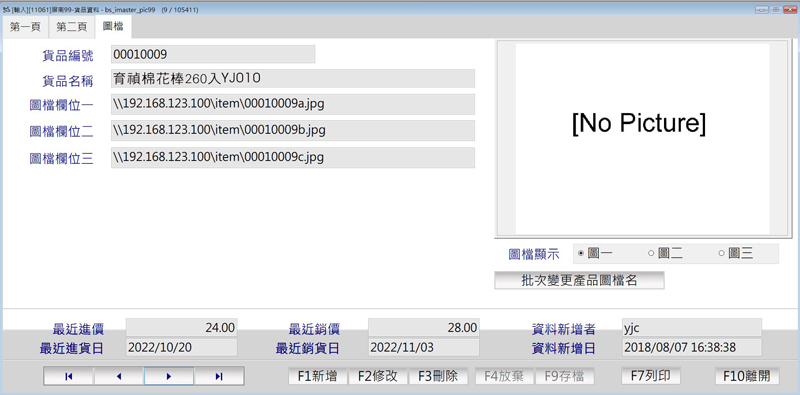
Task: Click the F2修改 edit button
Action: (x=378, y=376)
